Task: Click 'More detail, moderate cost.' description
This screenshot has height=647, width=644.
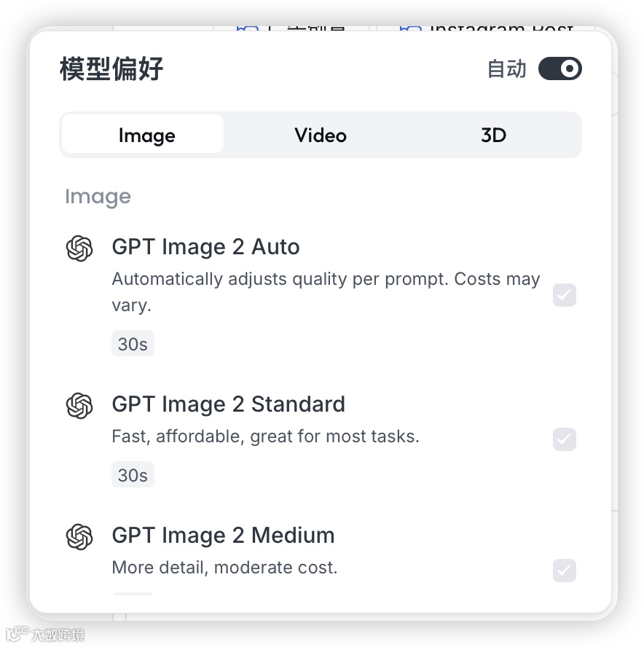Action: click(x=224, y=568)
